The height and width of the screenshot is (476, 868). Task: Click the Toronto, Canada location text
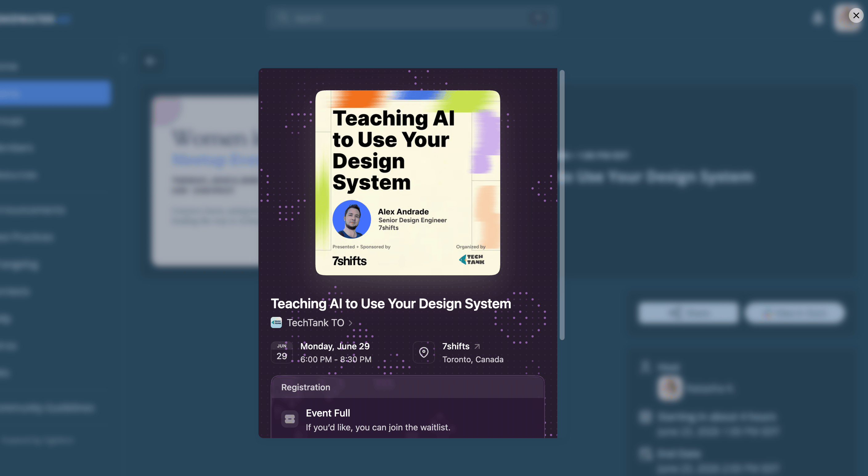coord(473,359)
